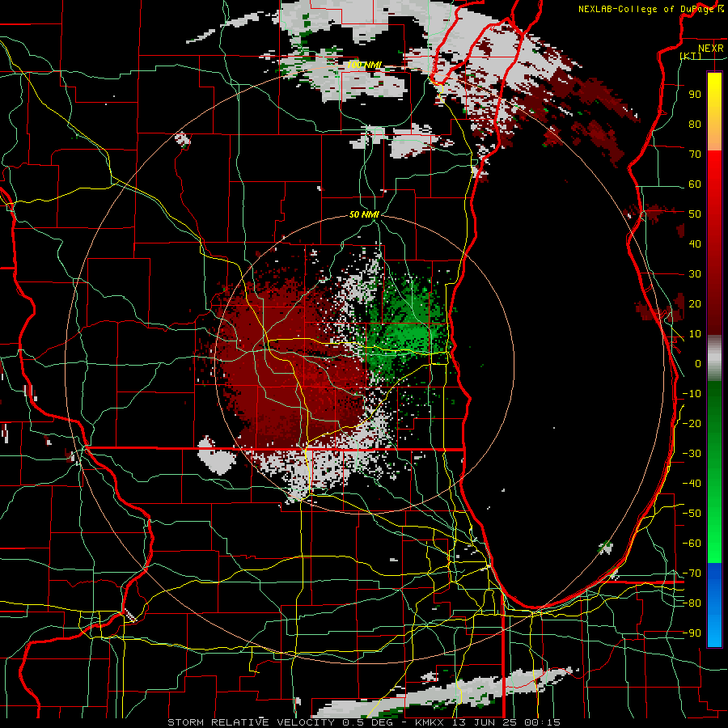Image resolution: width=728 pixels, height=728 pixels.
Task: Click the blue segment of the color bar
Action: [714, 604]
